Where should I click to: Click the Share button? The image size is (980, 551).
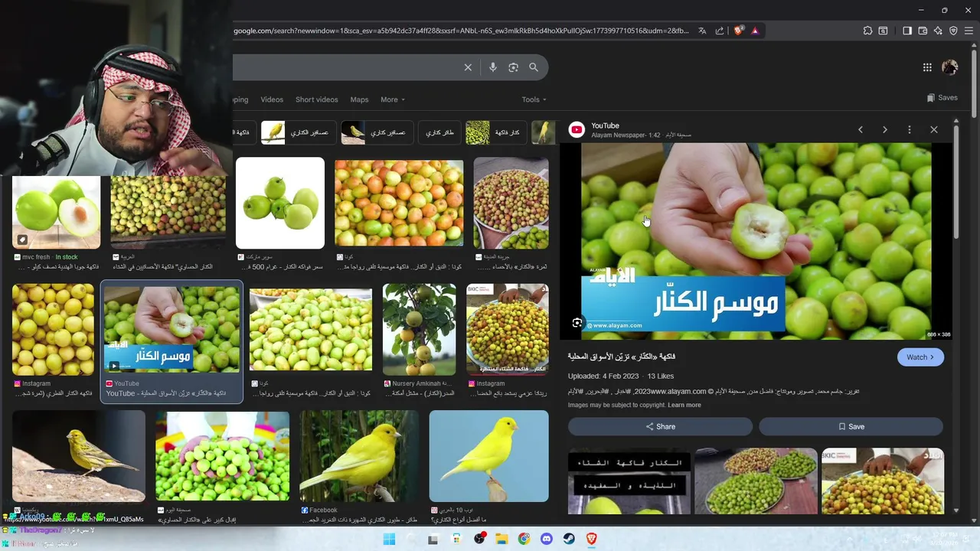tap(661, 426)
